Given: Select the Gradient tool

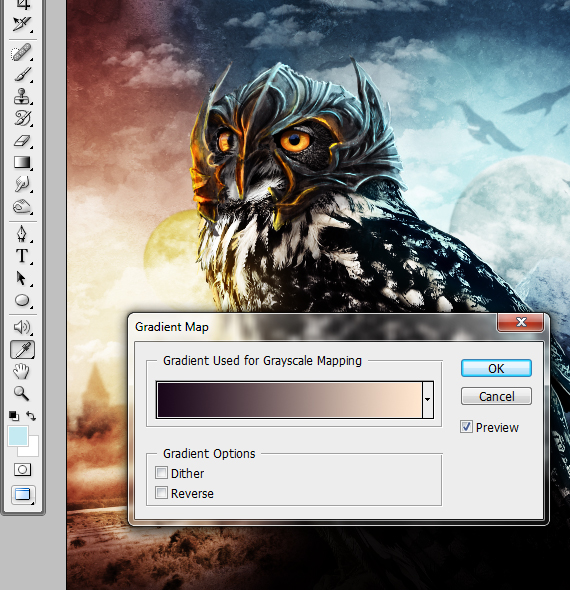Looking at the screenshot, I should click(x=22, y=162).
